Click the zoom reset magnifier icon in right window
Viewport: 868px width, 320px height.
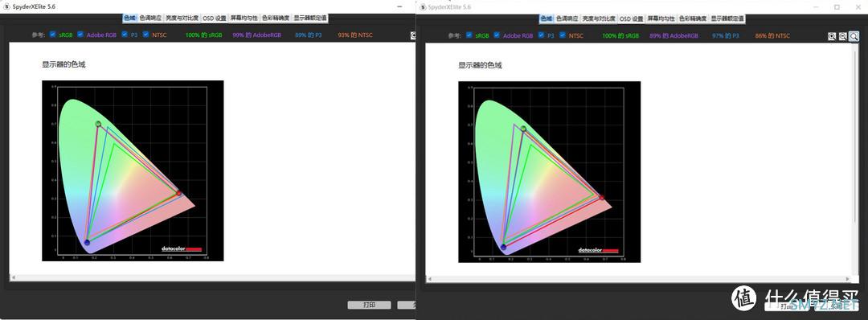tap(854, 36)
